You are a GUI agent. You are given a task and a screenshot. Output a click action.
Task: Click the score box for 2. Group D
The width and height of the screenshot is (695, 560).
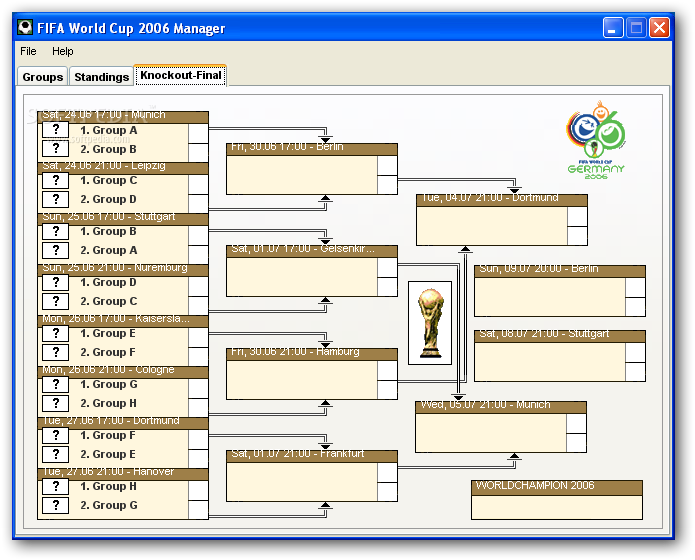click(x=198, y=203)
